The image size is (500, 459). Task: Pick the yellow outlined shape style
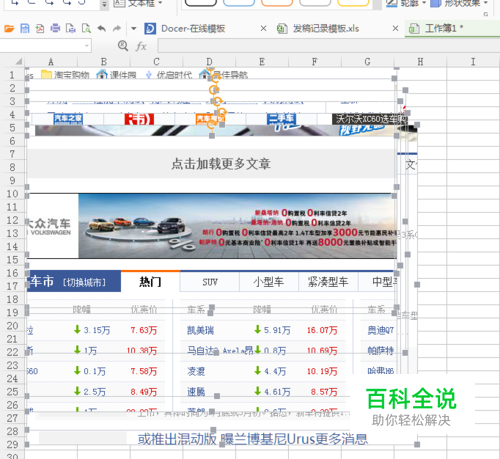coord(353,3)
